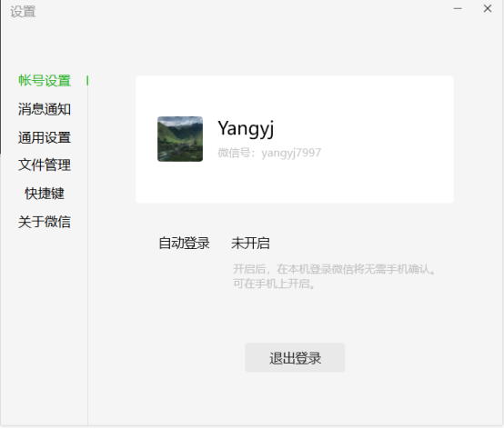504x429 pixels.
Task: Click the hint line starting with 开启后
Action: (334, 269)
